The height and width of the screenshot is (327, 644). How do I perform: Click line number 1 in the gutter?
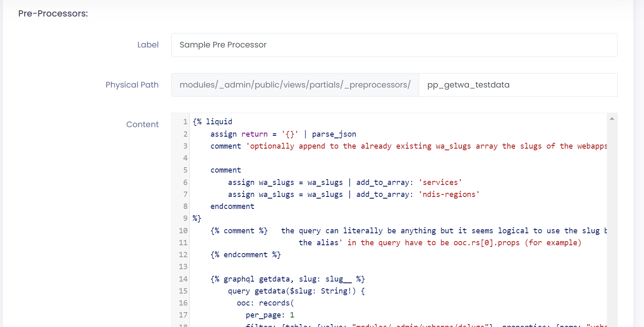pyautogui.click(x=185, y=122)
